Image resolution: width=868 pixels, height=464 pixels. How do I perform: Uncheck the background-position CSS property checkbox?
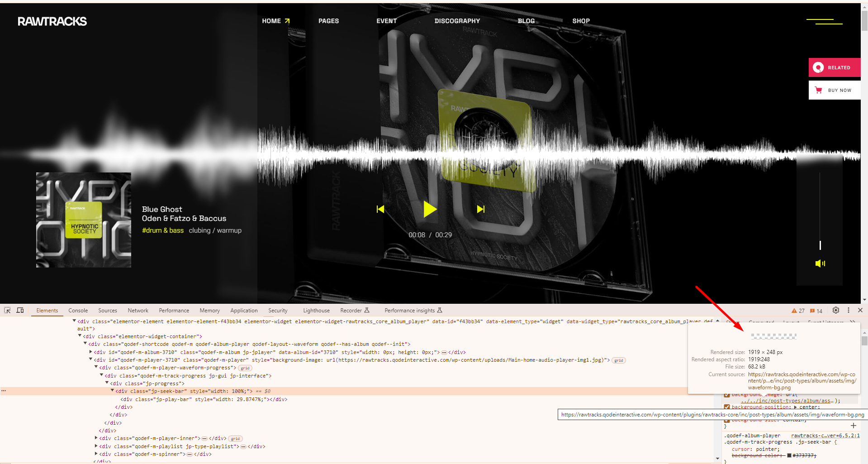pyautogui.click(x=727, y=407)
